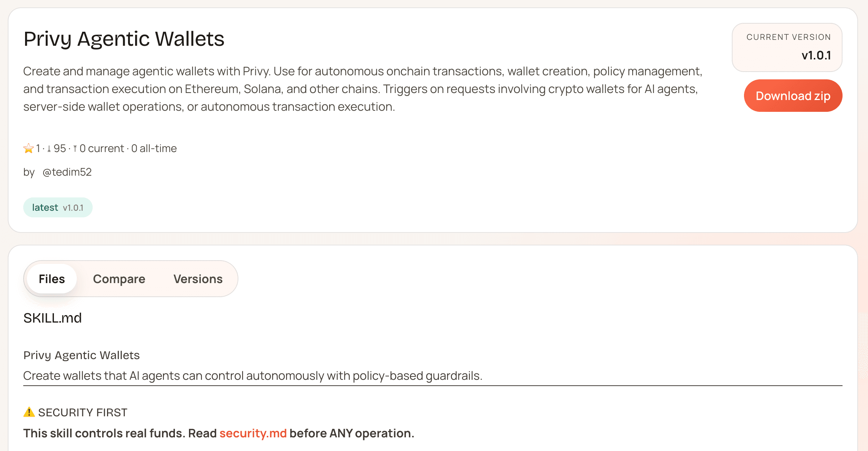Click the large Privy Agentic Wallets page title

pyautogui.click(x=124, y=39)
